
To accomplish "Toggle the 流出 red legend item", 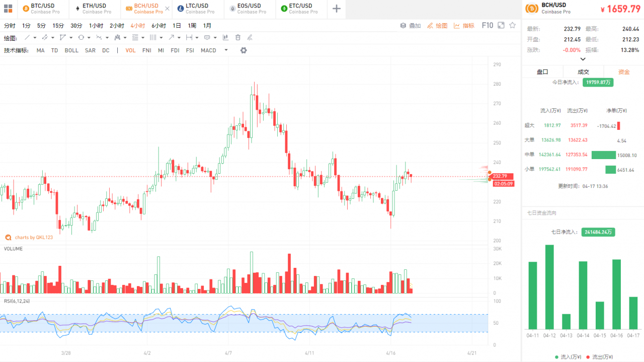I will click(599, 357).
